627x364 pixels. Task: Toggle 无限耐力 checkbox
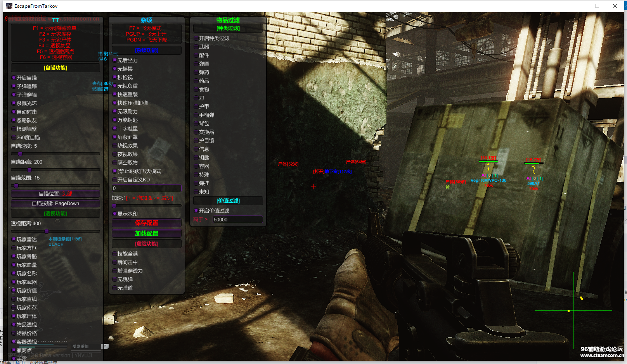[x=115, y=111]
